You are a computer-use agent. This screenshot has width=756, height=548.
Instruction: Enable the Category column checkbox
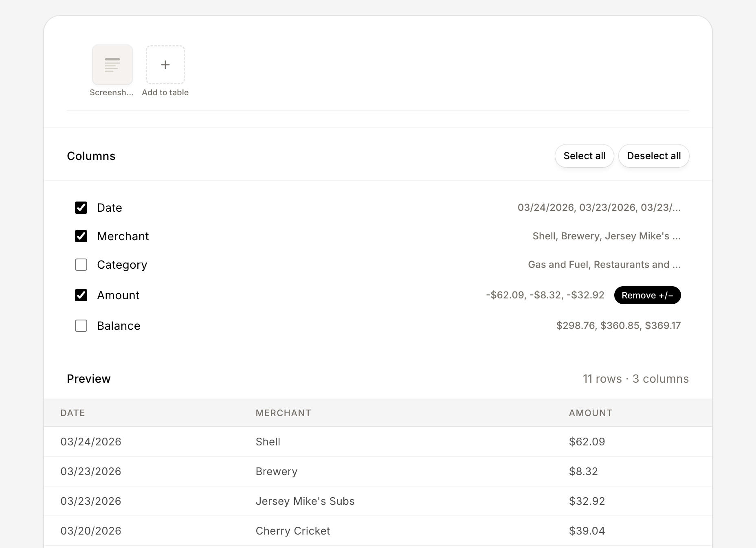pos(81,265)
